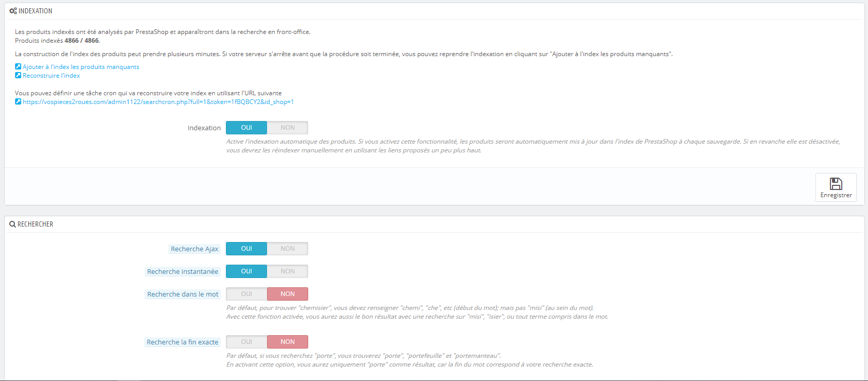Image resolution: width=868 pixels, height=381 pixels.
Task: Click sentence 'Vous pouvez définir une tâche cron'
Action: [x=148, y=93]
